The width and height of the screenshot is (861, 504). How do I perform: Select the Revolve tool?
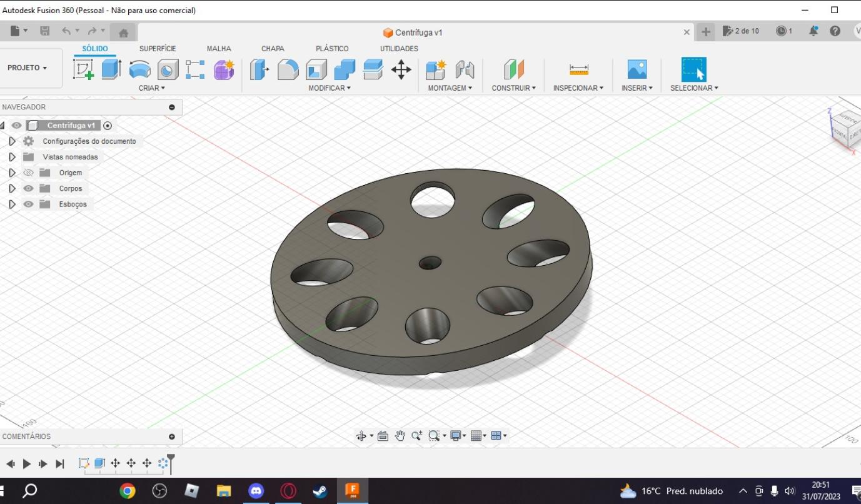click(x=139, y=69)
